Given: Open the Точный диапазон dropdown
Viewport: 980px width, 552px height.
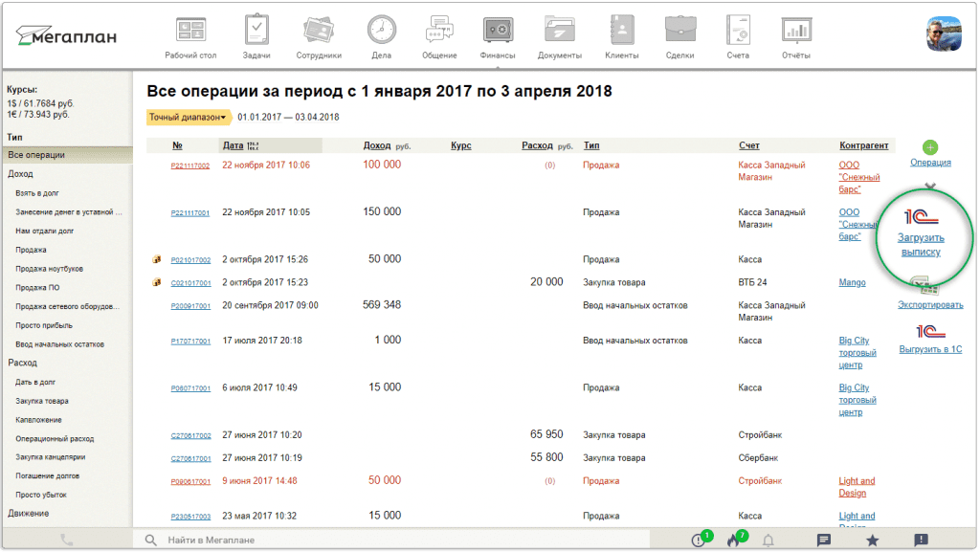Looking at the screenshot, I should (188, 118).
